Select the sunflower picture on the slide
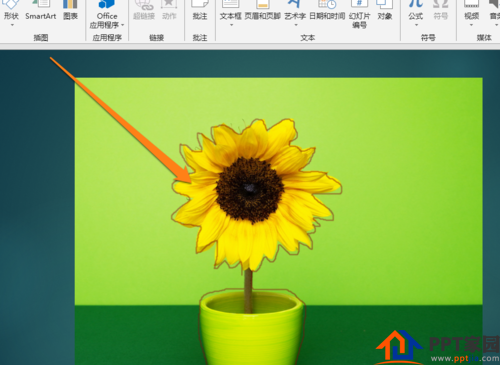Viewport: 500px width, 365px height. pyautogui.click(x=278, y=221)
